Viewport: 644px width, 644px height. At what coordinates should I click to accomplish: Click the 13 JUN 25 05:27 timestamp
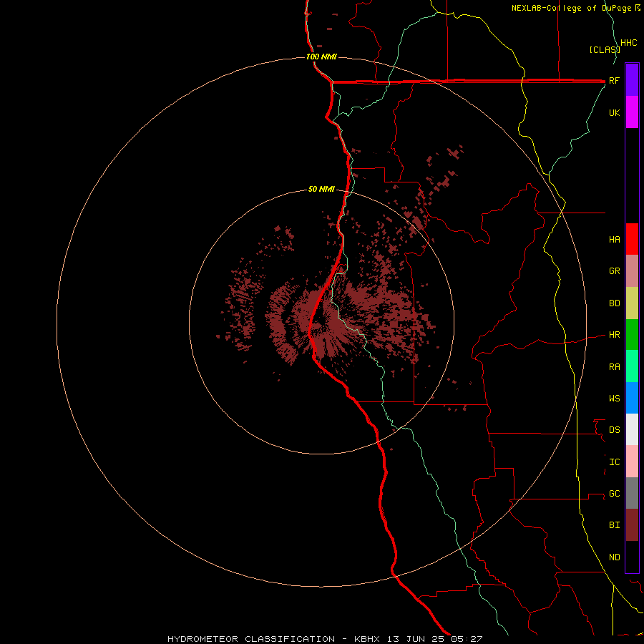434,639
